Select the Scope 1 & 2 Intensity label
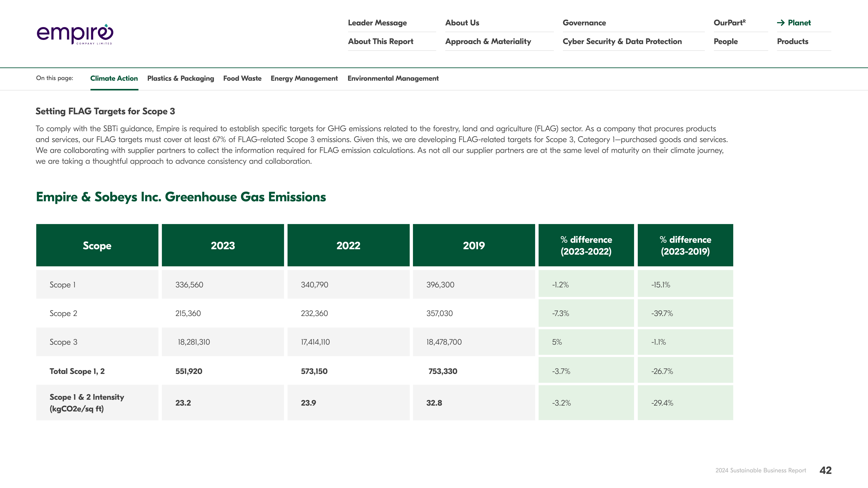 [87, 403]
